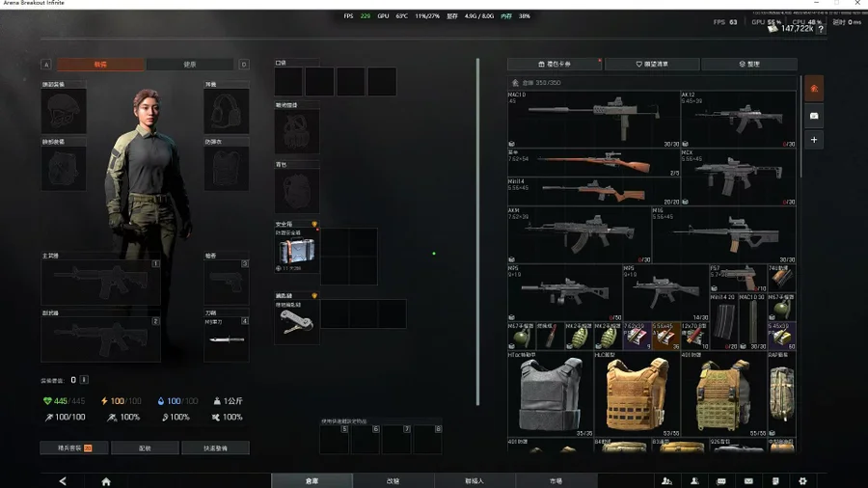
Task: Click pistol slot 3
Action: [x=227, y=283]
